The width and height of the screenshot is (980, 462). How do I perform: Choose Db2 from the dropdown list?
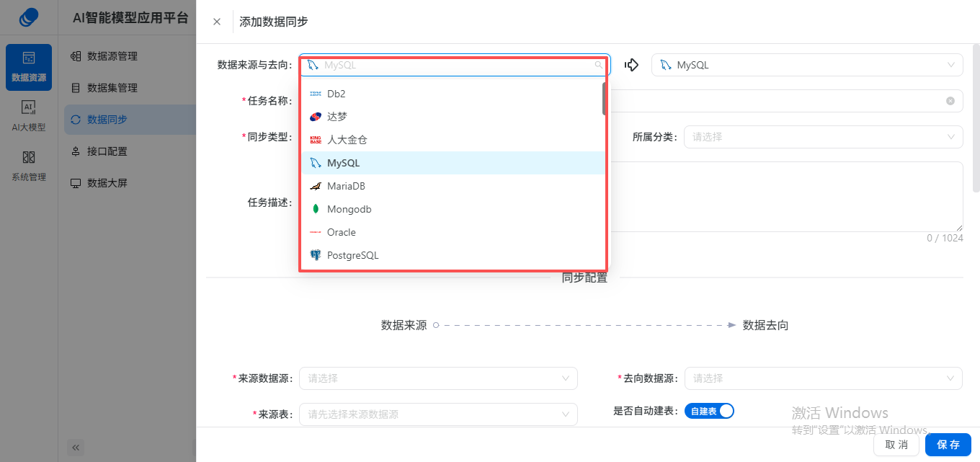[x=453, y=94]
